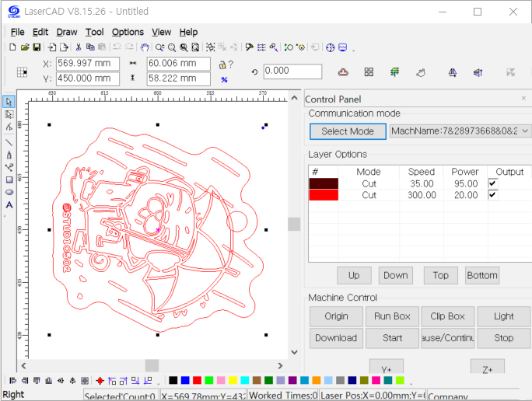Screen dimensions: 532x401
Task: Copy selection with the Copy icon
Action: tap(90, 47)
